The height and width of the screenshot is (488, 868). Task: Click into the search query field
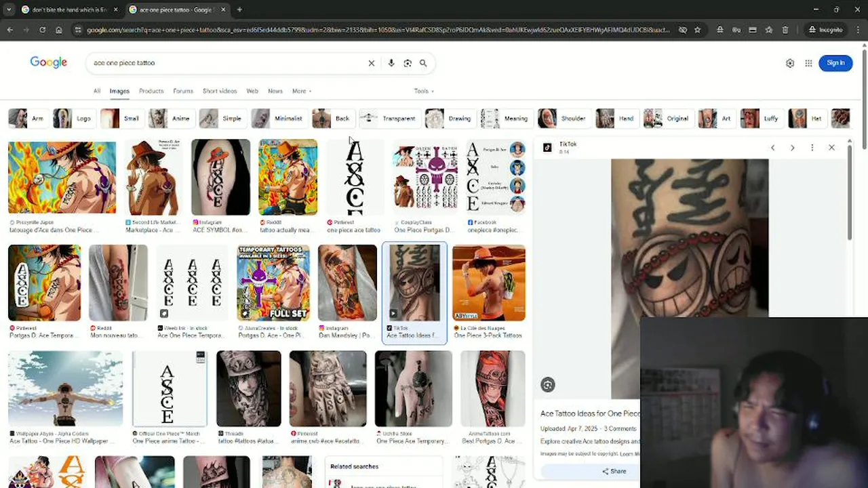pyautogui.click(x=227, y=63)
